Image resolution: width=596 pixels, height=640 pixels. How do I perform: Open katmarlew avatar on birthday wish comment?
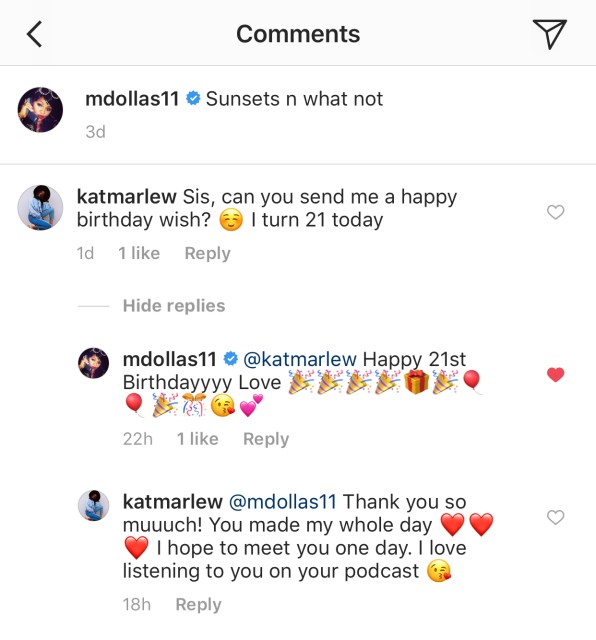pos(40,207)
